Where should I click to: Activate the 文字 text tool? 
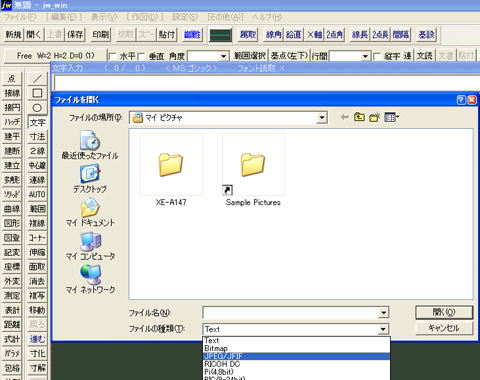click(37, 122)
